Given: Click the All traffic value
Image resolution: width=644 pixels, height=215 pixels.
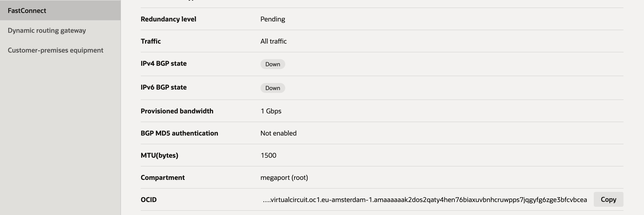Looking at the screenshot, I should [x=273, y=41].
